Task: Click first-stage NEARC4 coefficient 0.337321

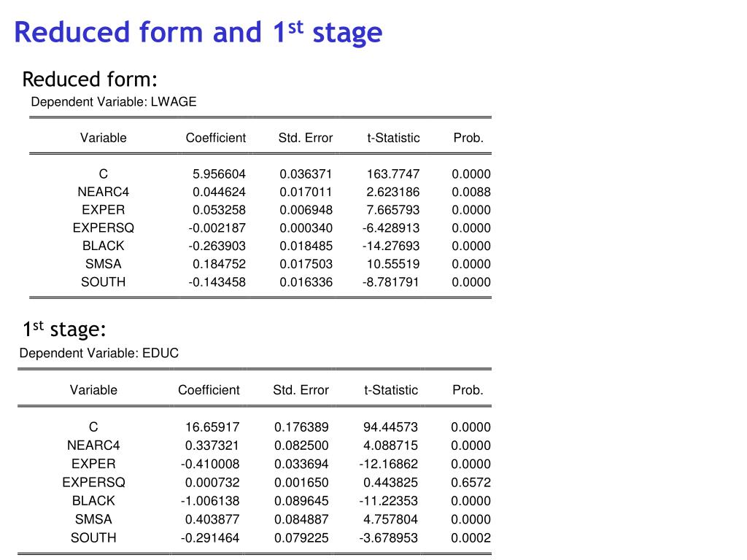Action: click(212, 446)
